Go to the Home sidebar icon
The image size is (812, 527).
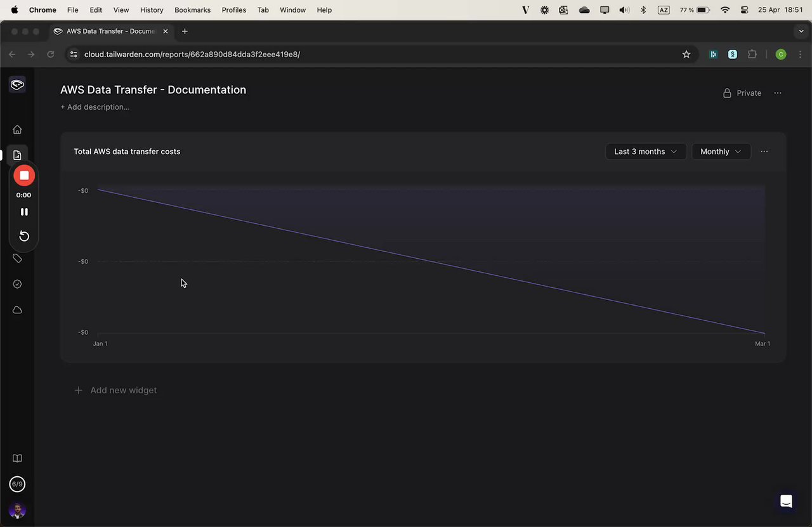coord(17,129)
